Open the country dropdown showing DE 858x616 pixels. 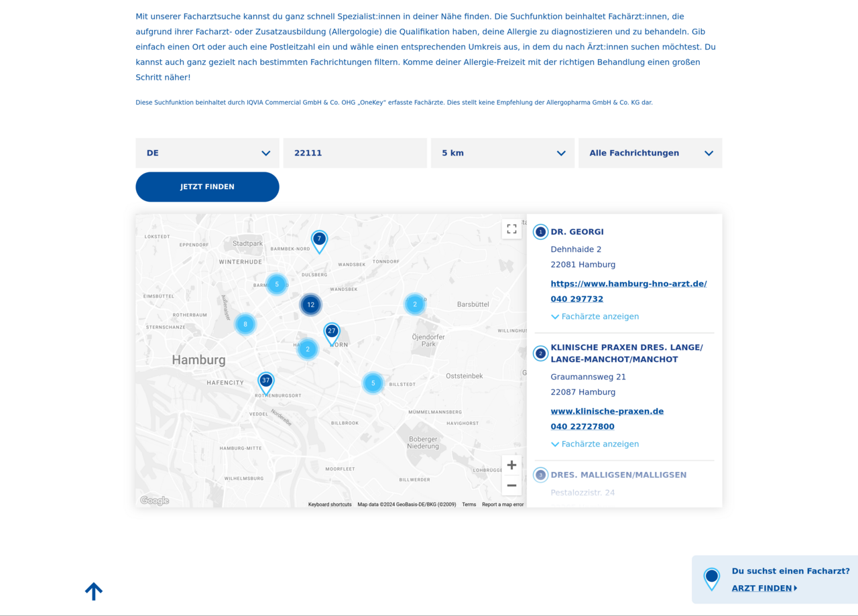[207, 153]
